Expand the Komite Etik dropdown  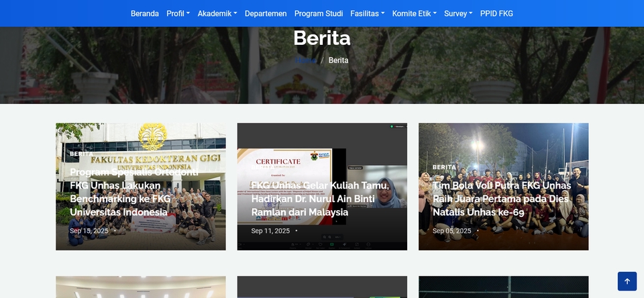tap(415, 13)
